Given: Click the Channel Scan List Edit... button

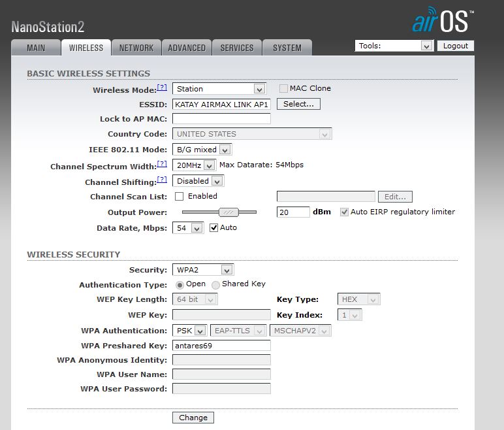Looking at the screenshot, I should [395, 197].
